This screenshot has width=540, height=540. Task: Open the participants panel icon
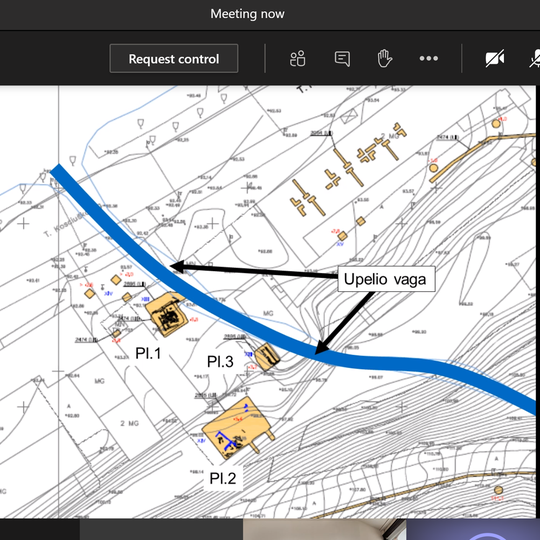298,59
